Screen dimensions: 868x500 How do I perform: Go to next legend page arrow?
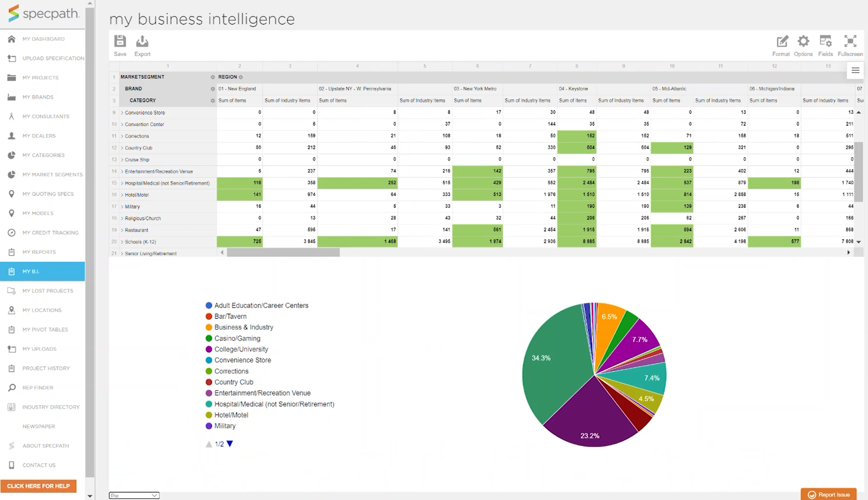click(x=230, y=444)
